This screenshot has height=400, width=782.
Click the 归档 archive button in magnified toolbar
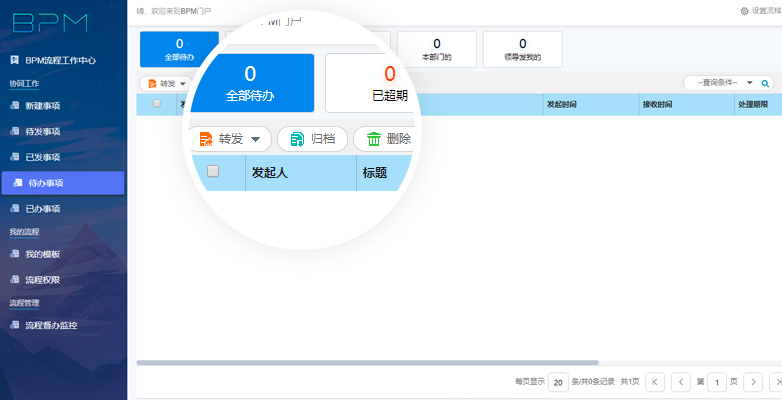coord(312,139)
